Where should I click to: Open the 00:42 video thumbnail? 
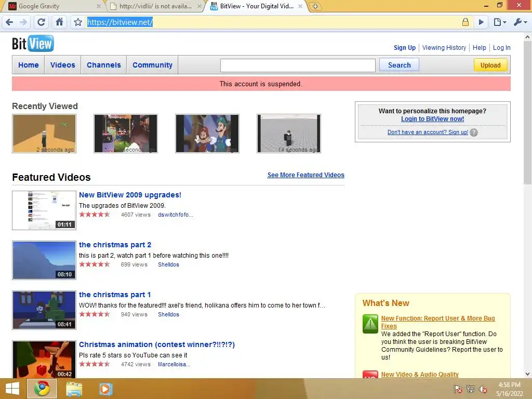point(44,360)
